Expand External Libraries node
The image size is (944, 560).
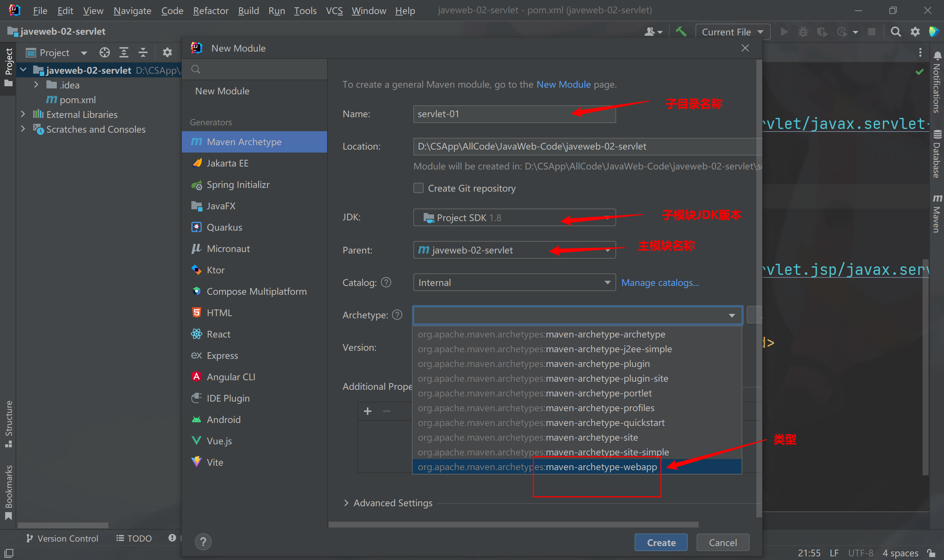pos(23,114)
